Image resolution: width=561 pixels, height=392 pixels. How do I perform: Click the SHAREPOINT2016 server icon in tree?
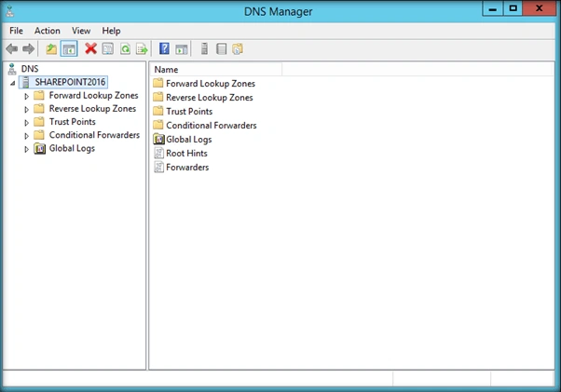pos(26,82)
